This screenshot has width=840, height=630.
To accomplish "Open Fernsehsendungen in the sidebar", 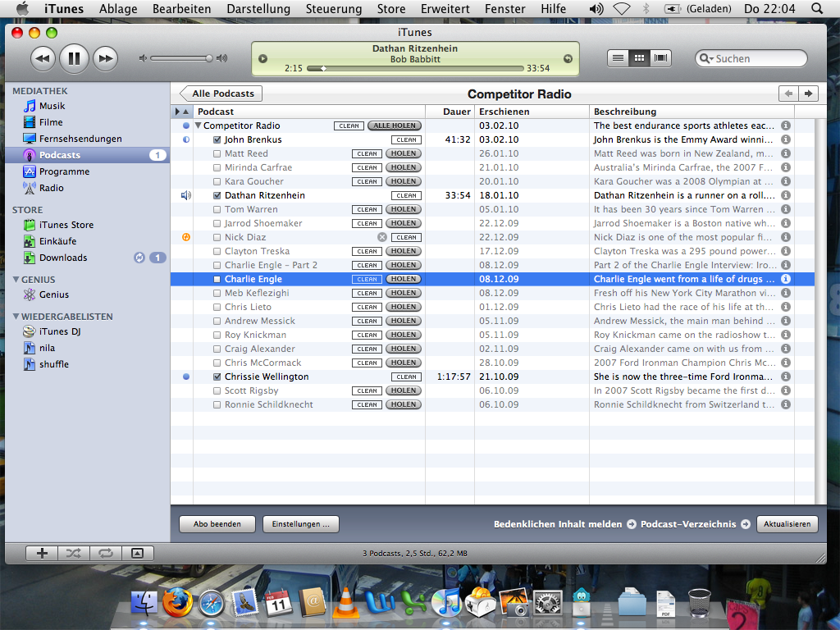I will (80, 139).
